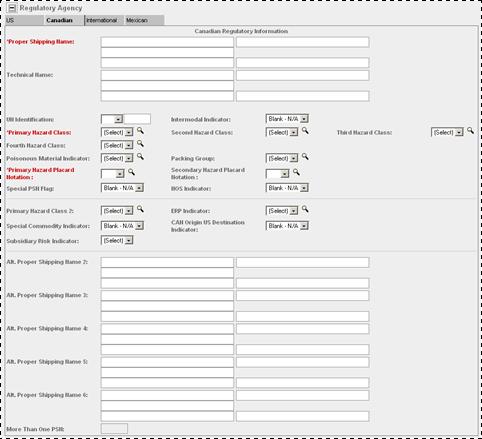Click first Alt. Proper Shipping Name 5 field
482x439 pixels.
pos(167,362)
